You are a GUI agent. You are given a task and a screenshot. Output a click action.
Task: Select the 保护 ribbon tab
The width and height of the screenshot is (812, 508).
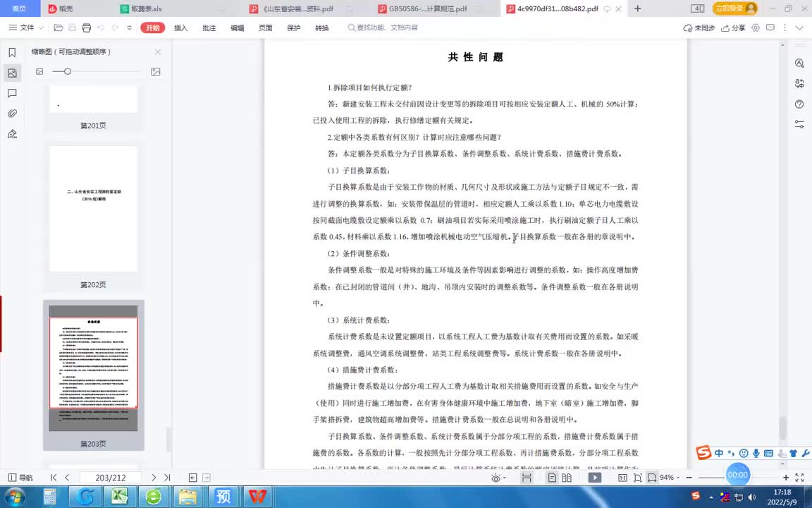click(294, 28)
